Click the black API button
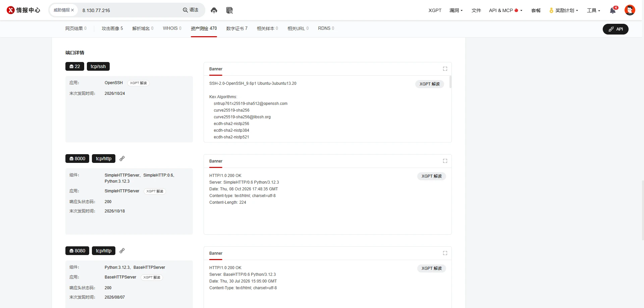 615,29
